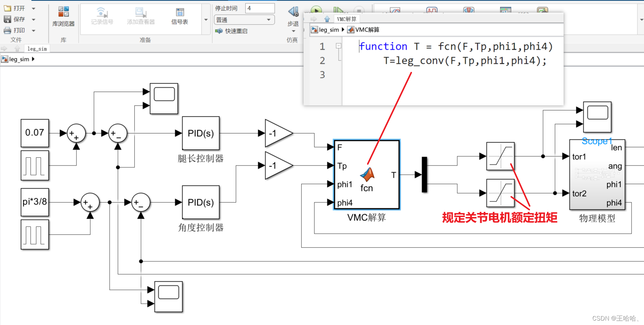Viewport: 644px width, 325px height.
Task: Expand the right toolstrip gallery arrow
Action: [641, 20]
